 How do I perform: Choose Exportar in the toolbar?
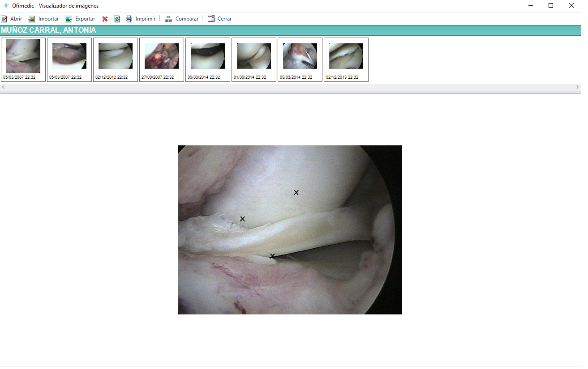80,19
